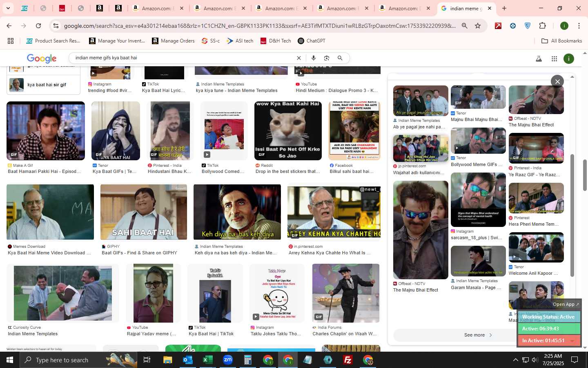This screenshot has width=588, height=368.
Task: Open the Manage Orders bookmark
Action: coord(173,41)
